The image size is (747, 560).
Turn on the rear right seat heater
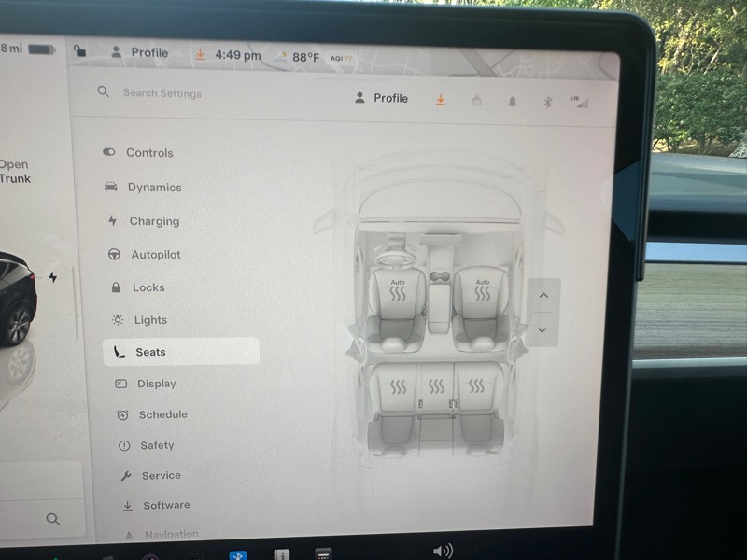(477, 386)
